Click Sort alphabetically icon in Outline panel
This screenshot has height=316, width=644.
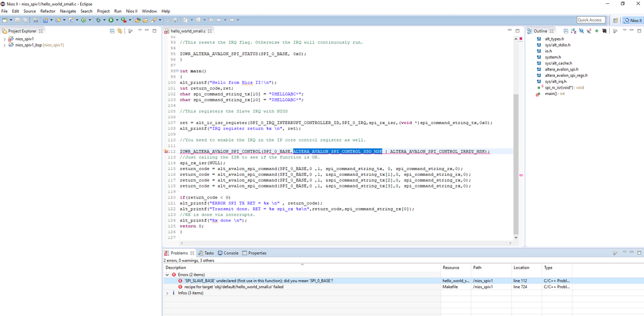coord(573,31)
